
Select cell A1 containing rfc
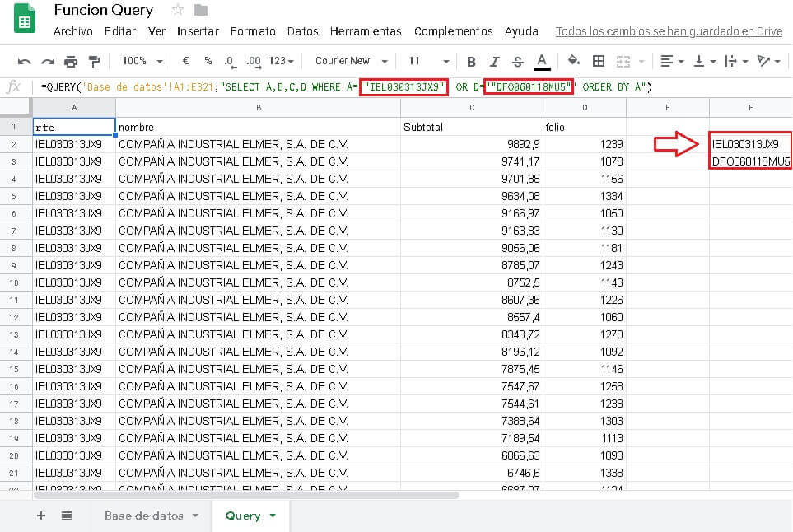[74, 127]
